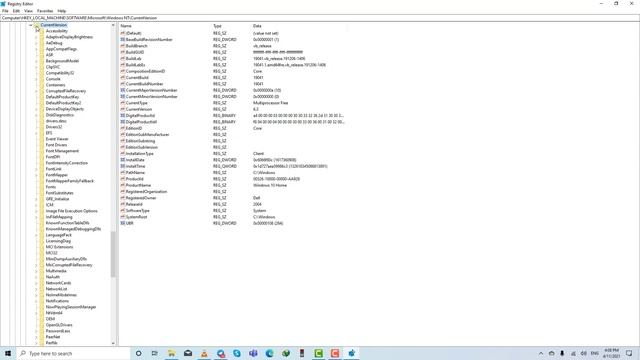Screen dimensions: 640x360
Task: Open Microsoft Teams from the taskbar
Action: [x=253, y=353]
